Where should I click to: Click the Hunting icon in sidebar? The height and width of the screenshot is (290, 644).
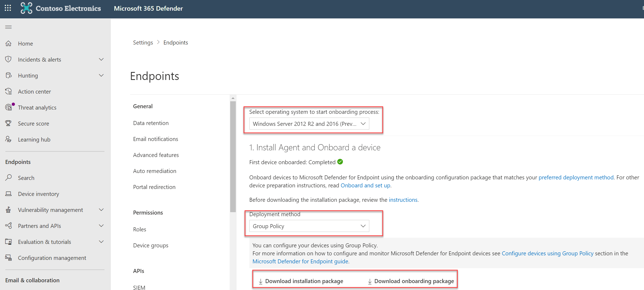(x=9, y=75)
